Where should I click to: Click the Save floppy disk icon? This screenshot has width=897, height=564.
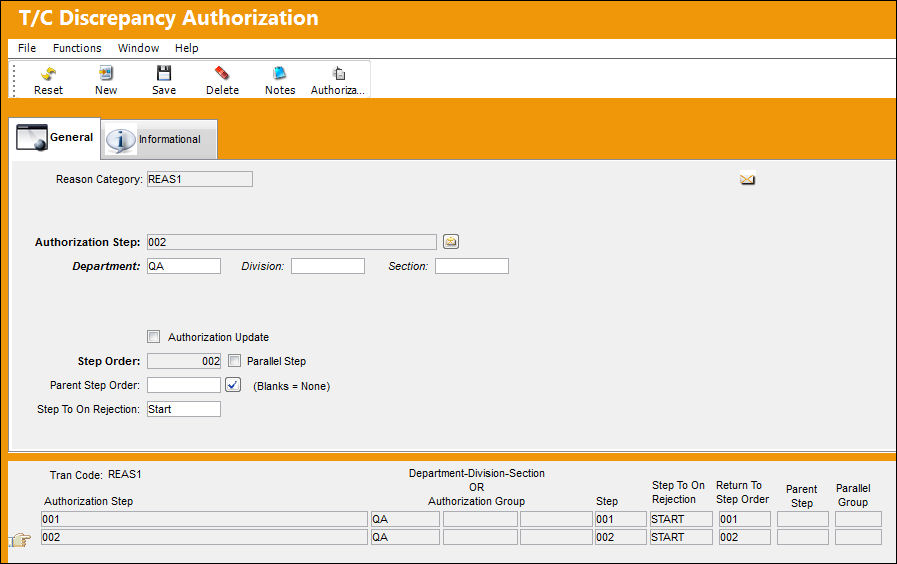click(164, 73)
